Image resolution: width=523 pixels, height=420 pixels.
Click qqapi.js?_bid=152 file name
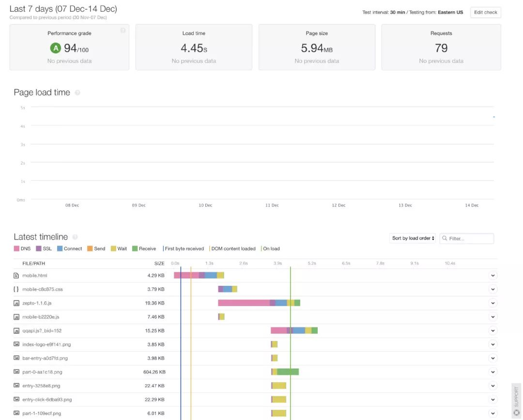42,330
